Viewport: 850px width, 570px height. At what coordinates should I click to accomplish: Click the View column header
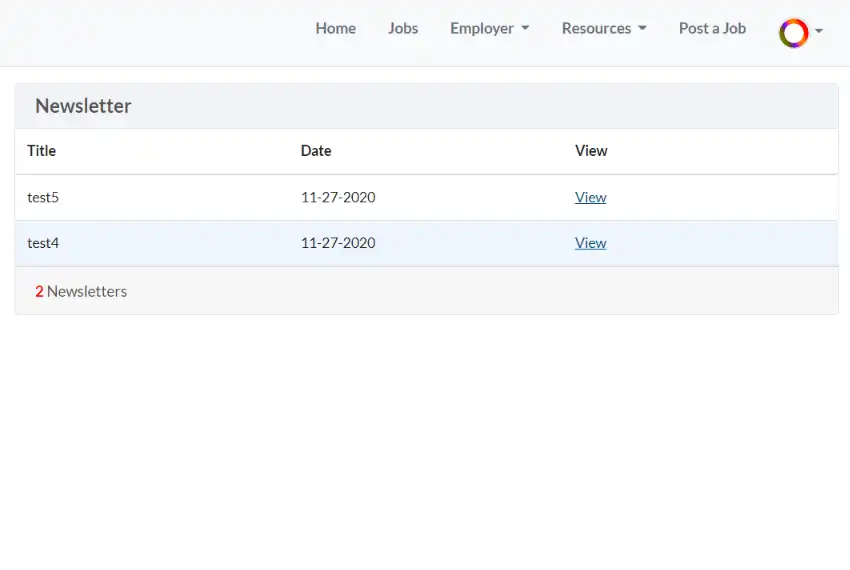pyautogui.click(x=591, y=151)
